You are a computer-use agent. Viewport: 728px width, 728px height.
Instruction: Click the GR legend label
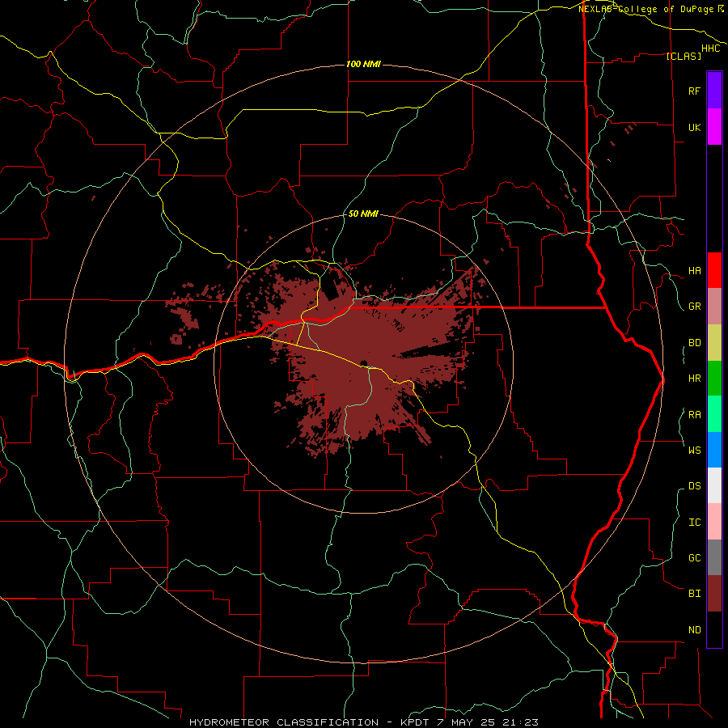694,307
